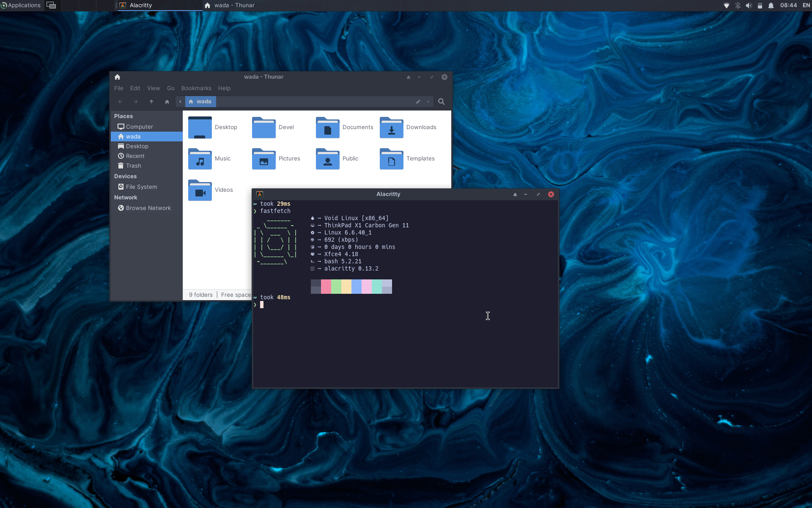Click 'Xfce4 4.18' terminal line
This screenshot has width=812, height=508.
point(341,254)
